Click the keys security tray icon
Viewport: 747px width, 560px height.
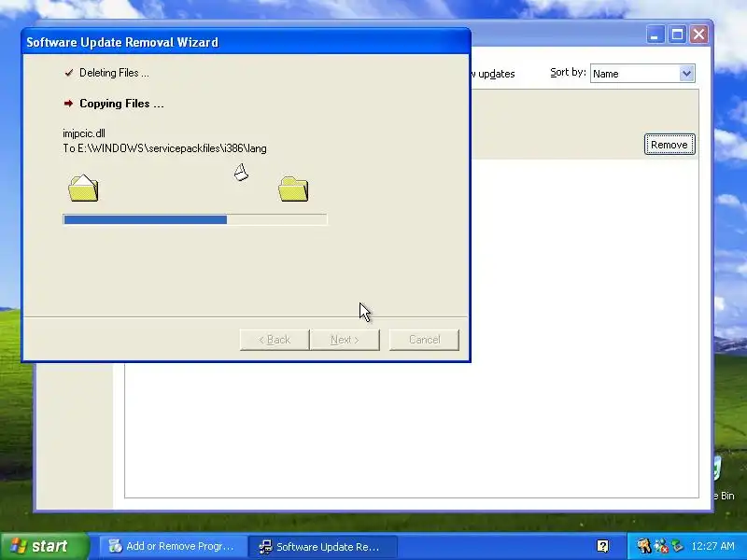point(643,546)
